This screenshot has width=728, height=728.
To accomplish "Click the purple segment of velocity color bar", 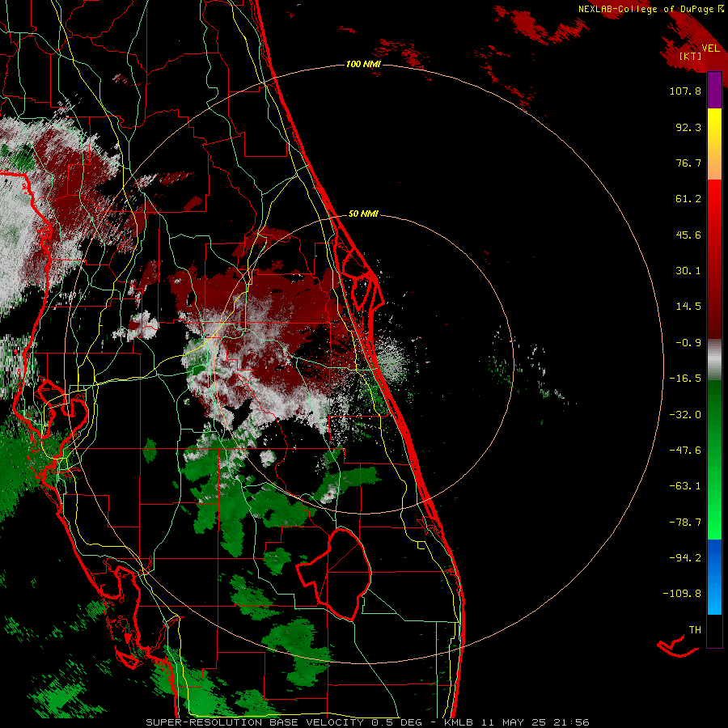I will (x=714, y=91).
